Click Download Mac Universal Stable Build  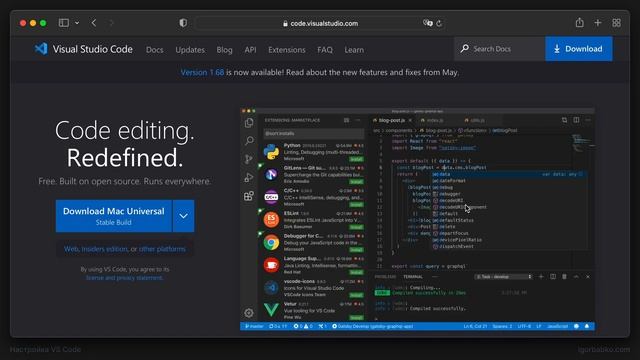click(x=114, y=216)
